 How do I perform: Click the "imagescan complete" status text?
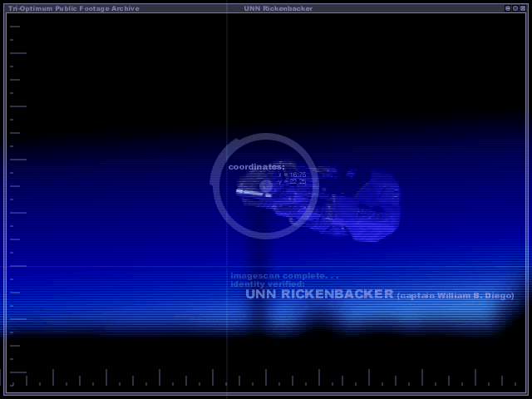(x=284, y=275)
